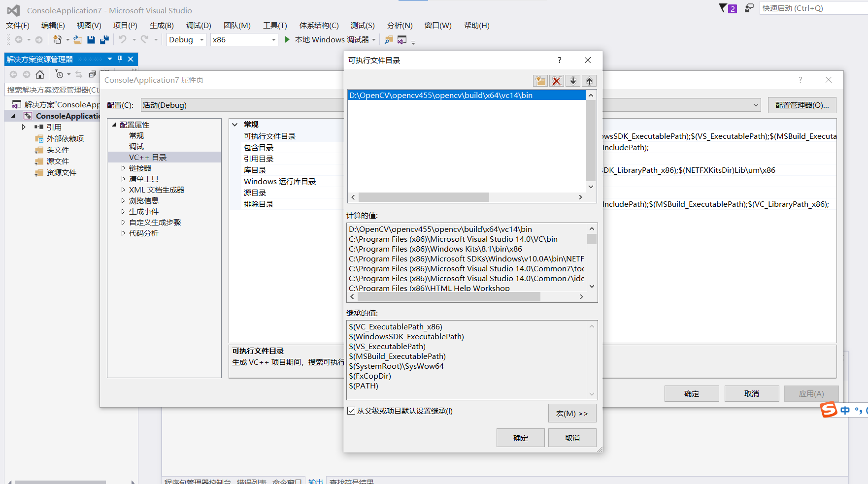
Task: Move the selected path down using arrow icon
Action: [572, 80]
